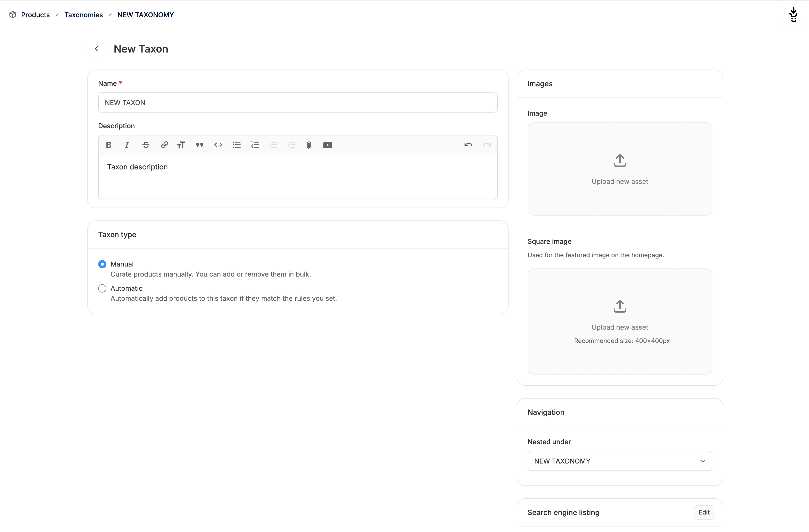Screen dimensions: 809x532
Task: Open Taxonomies breadcrumb link
Action: click(x=83, y=15)
